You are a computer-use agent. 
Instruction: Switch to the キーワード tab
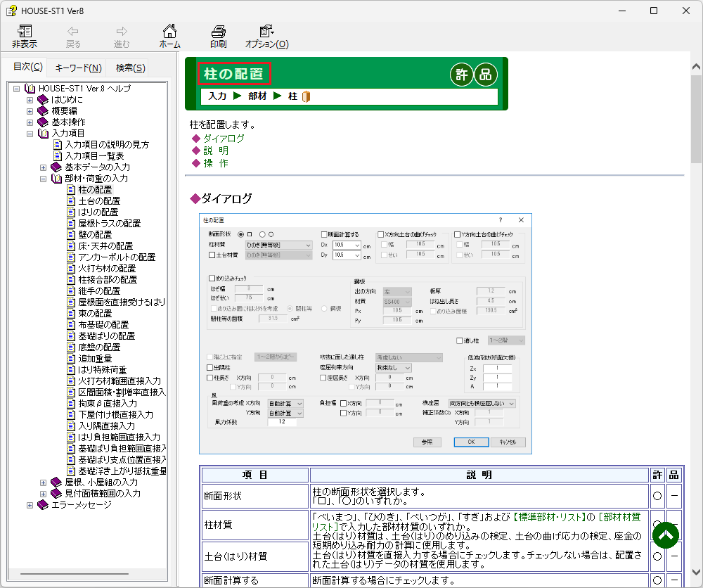click(78, 68)
